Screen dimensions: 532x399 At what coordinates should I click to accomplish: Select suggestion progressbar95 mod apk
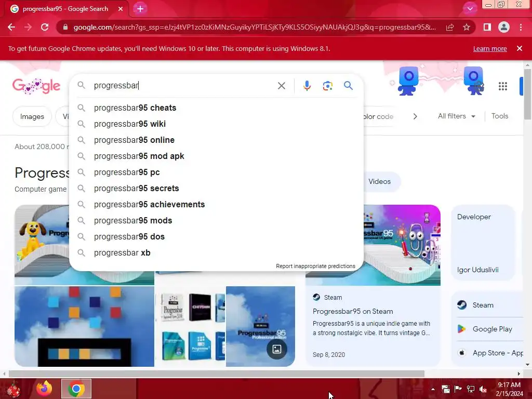click(x=216, y=156)
